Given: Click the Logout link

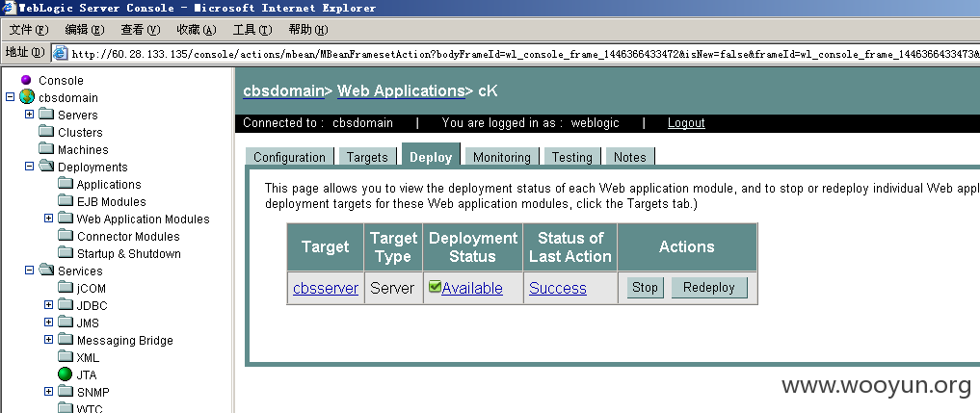Looking at the screenshot, I should coord(686,123).
